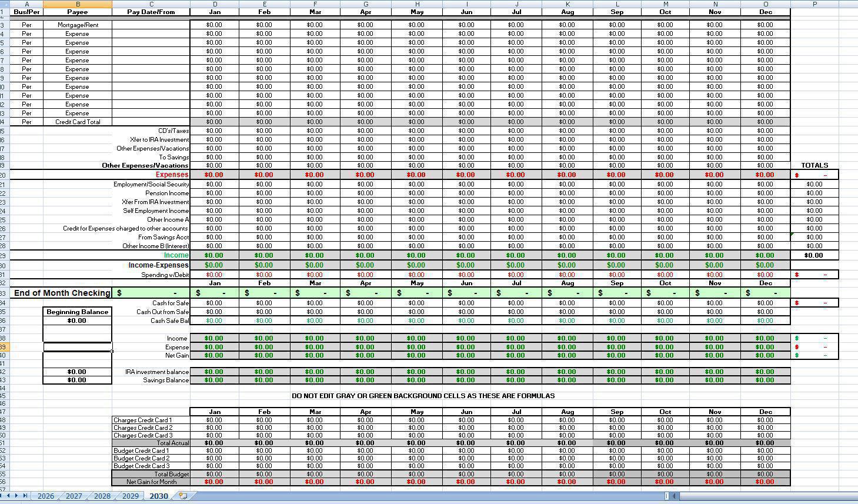858x504 pixels.
Task: Click the Beginning Balance value cell
Action: [77, 321]
